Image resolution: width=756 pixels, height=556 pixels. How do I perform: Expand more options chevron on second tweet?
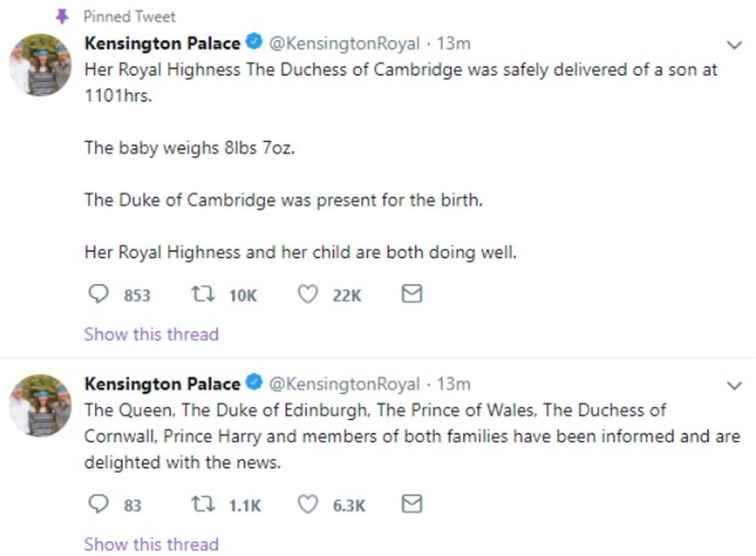pyautogui.click(x=735, y=385)
